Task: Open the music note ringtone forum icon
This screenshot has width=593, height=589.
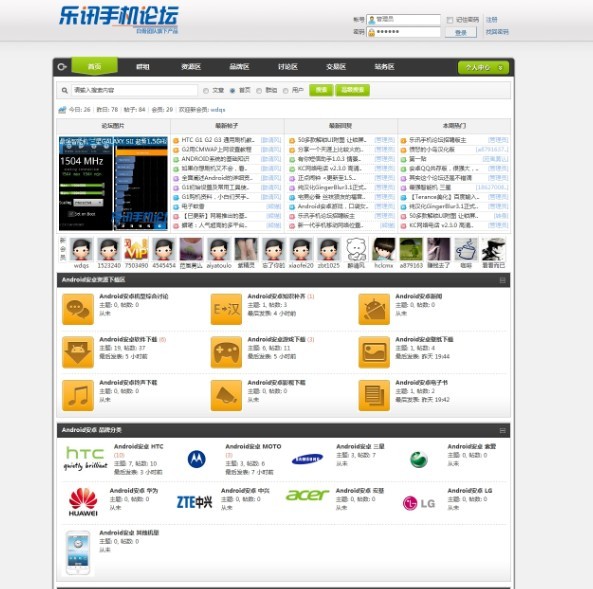Action: (78, 395)
